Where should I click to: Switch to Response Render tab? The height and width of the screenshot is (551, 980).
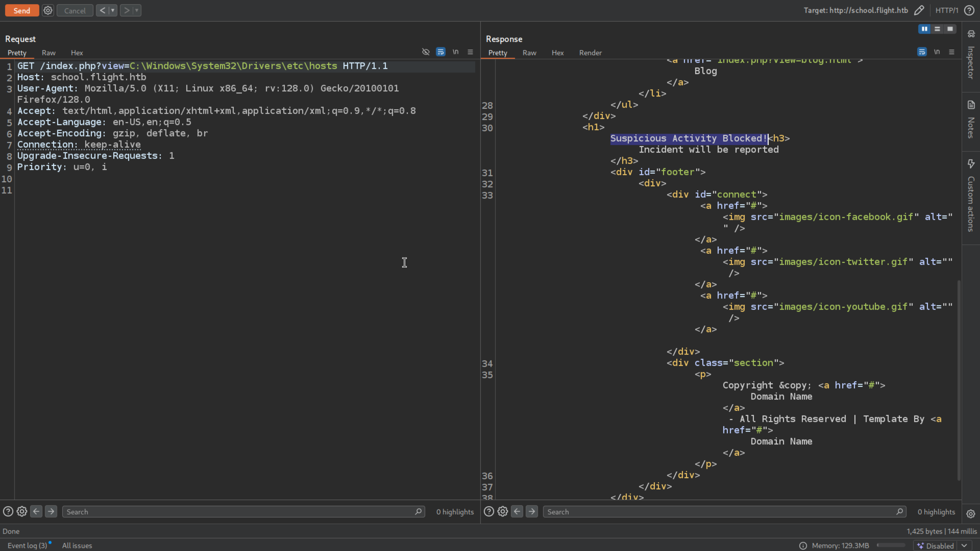click(x=590, y=53)
